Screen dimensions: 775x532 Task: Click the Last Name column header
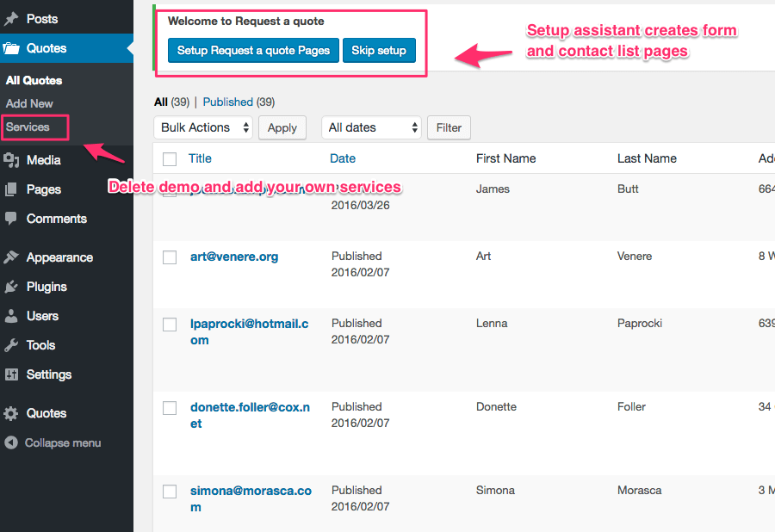point(647,158)
